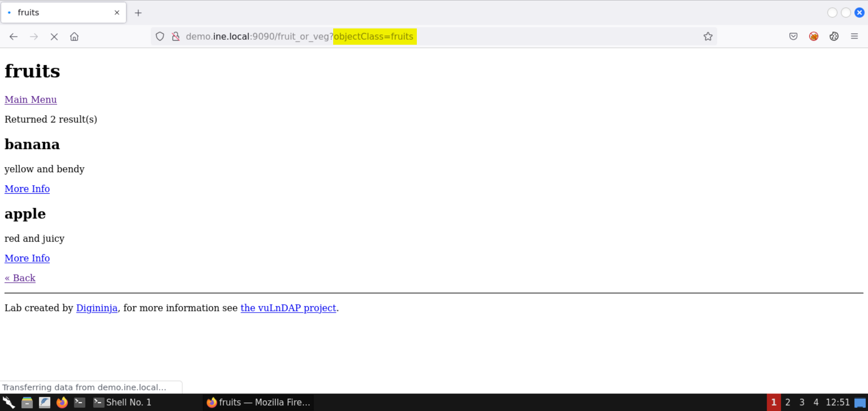Go to the Firefox home page icon
This screenshot has height=411, width=868.
click(74, 37)
